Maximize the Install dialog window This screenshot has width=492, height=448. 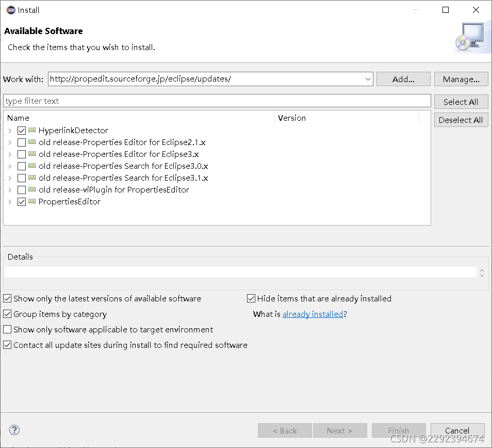[x=446, y=10]
